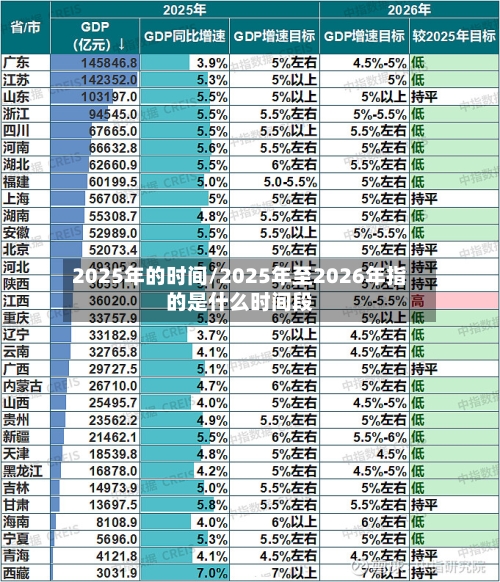Select the 上海 city cell
This screenshot has height=582, width=500.
[x=25, y=199]
